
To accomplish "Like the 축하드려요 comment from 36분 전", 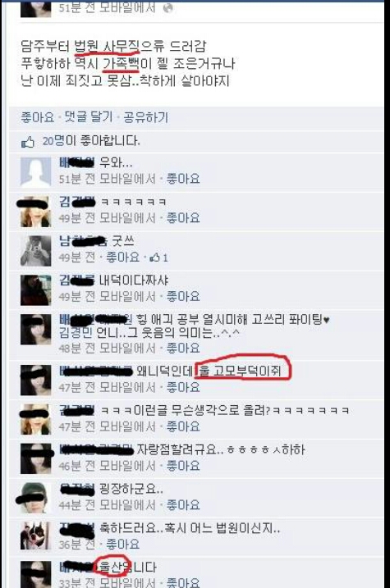I will (122, 544).
